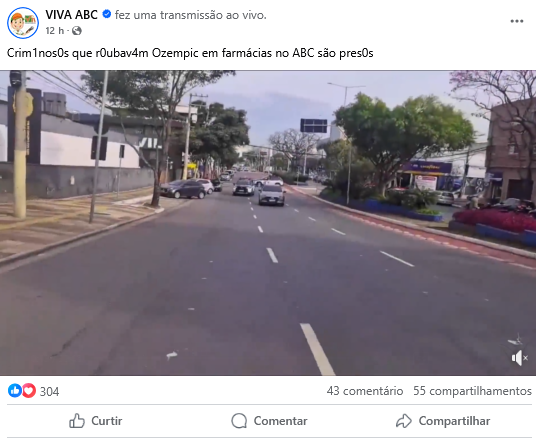This screenshot has height=439, width=536.
Task: Click the 12 h post timestamp
Action: [55, 31]
